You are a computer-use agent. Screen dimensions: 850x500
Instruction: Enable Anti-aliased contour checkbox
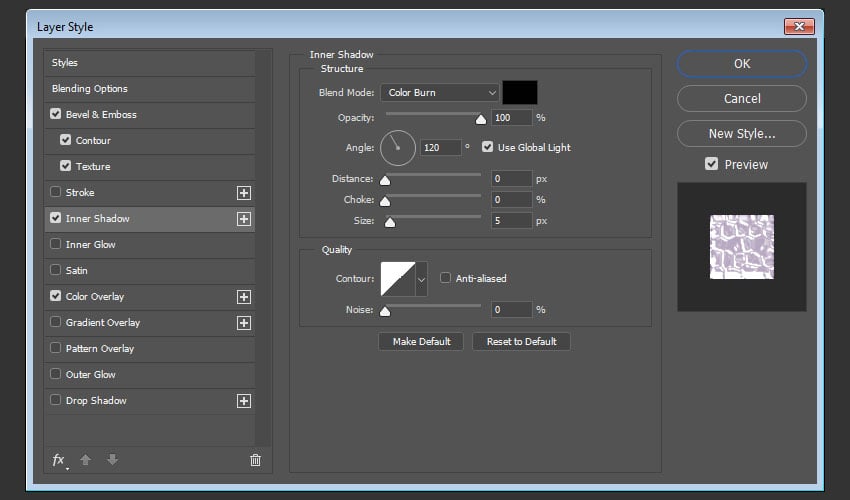[445, 278]
